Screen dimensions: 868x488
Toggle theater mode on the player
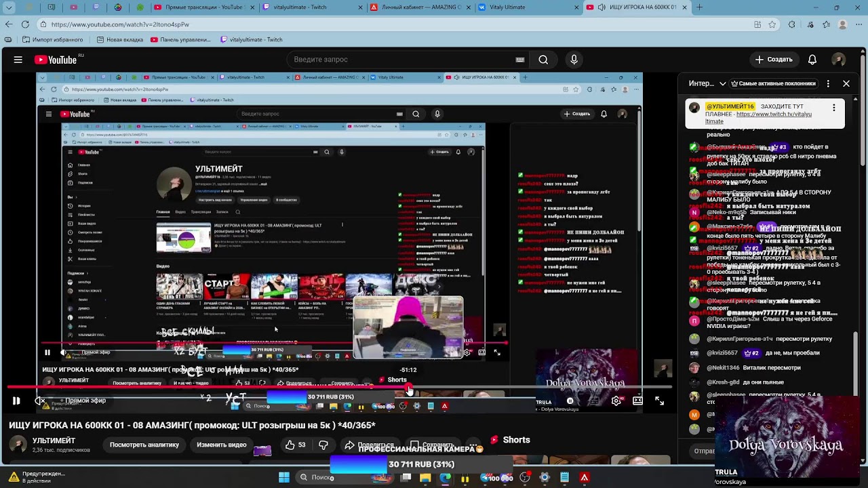637,401
